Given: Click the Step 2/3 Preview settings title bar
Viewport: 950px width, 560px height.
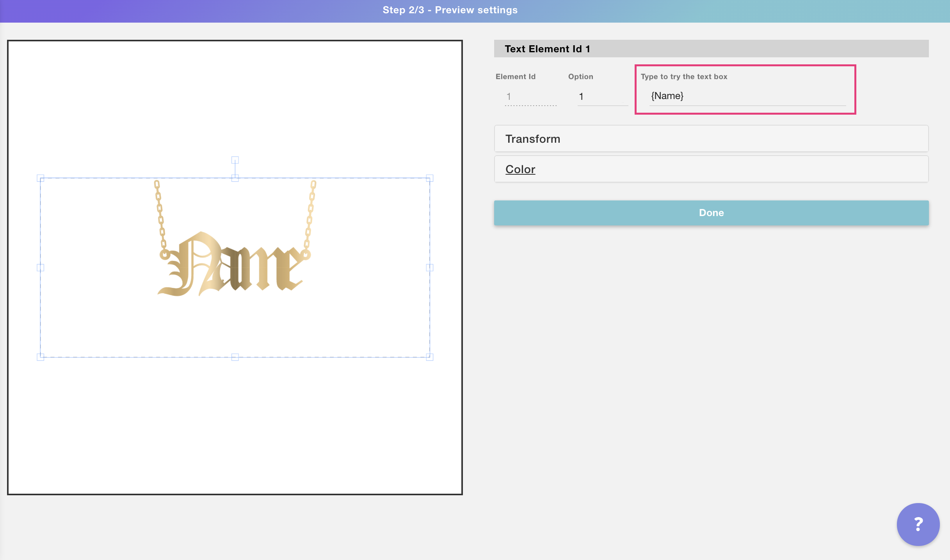Looking at the screenshot, I should pyautogui.click(x=450, y=10).
